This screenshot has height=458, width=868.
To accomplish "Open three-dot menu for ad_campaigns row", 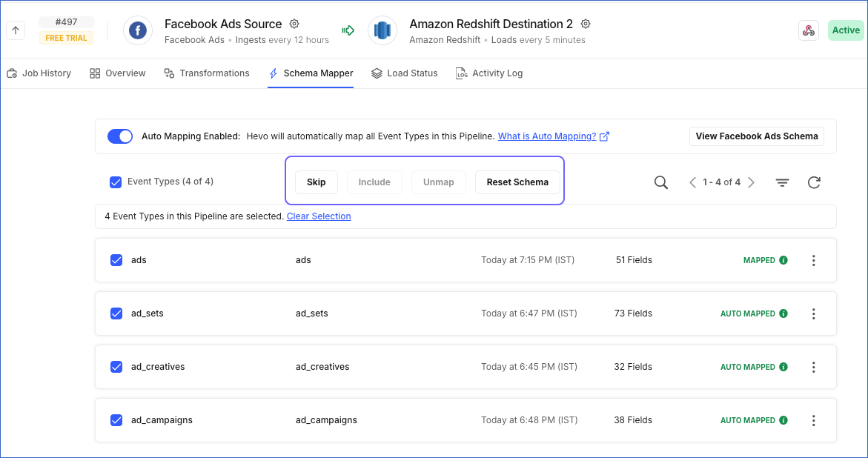I will pyautogui.click(x=814, y=420).
